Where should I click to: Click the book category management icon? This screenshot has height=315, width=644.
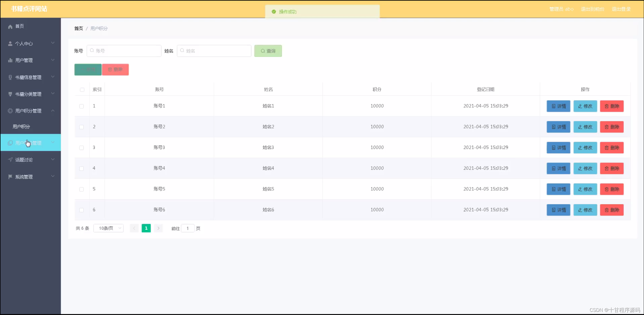pos(10,94)
